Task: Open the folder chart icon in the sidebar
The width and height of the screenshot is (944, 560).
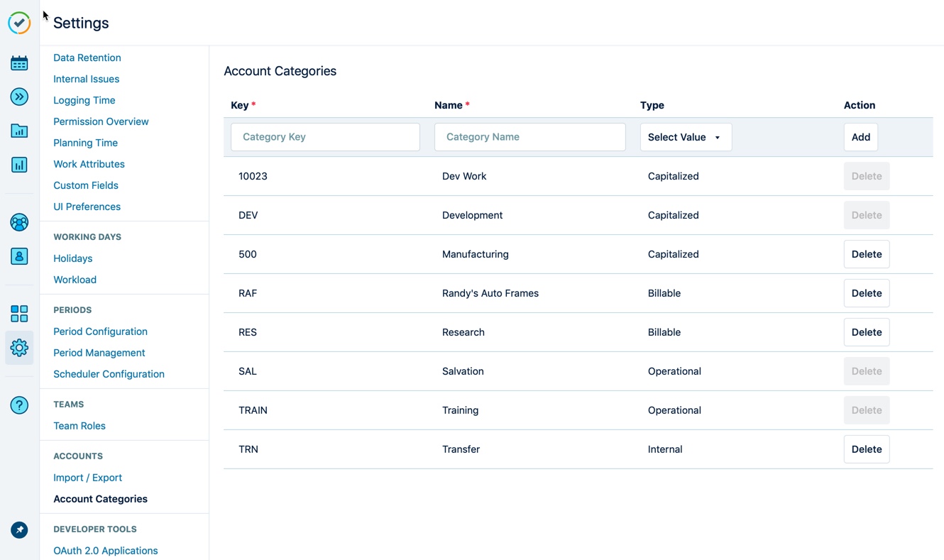Action: pos(19,131)
